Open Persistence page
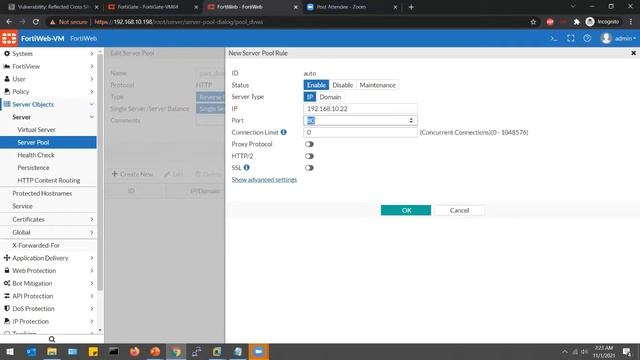 [x=33, y=167]
